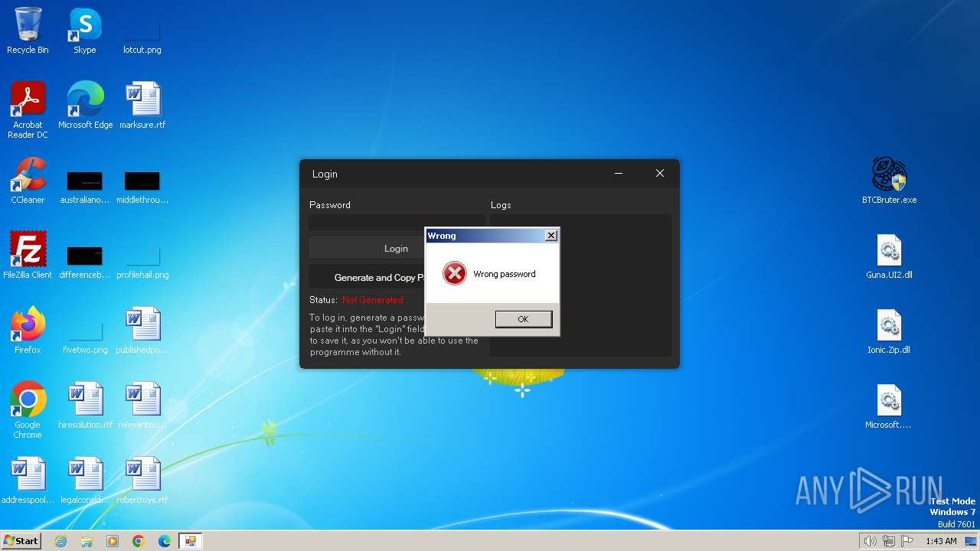Open the Recycle Bin icon
This screenshot has width=980, height=551.
click(x=28, y=31)
